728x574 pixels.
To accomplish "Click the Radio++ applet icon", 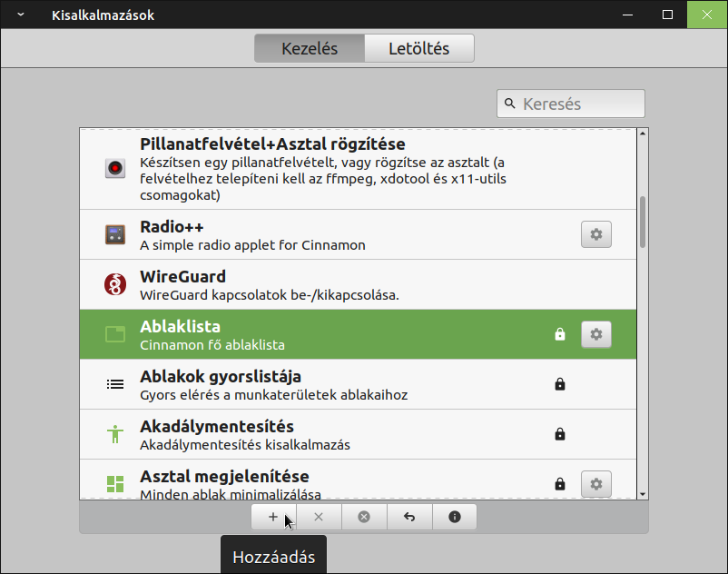I will tap(115, 234).
